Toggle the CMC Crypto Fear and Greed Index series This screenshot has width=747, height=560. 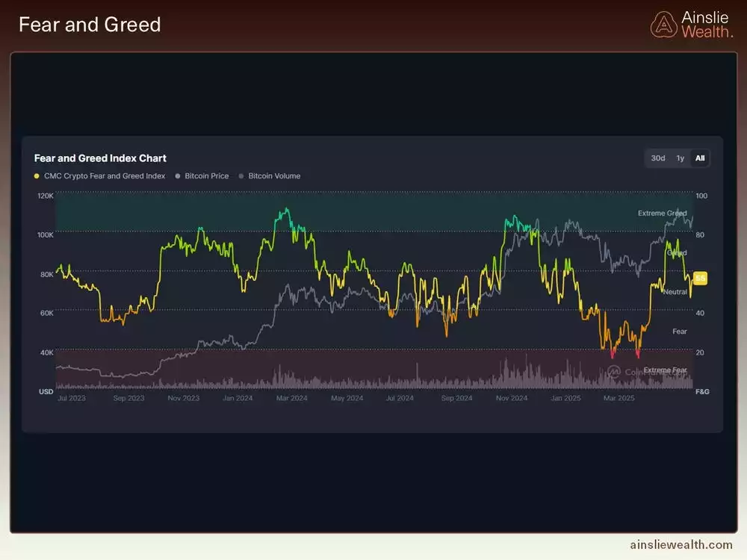click(x=105, y=176)
